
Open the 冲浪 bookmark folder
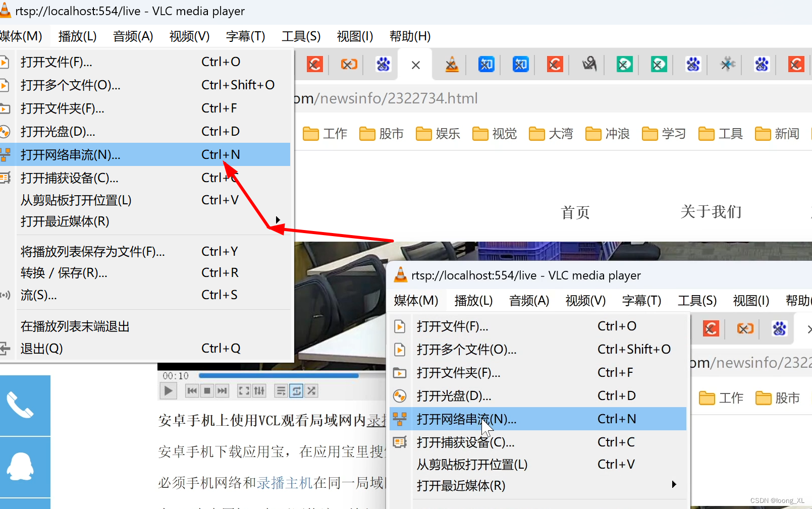pyautogui.click(x=608, y=134)
